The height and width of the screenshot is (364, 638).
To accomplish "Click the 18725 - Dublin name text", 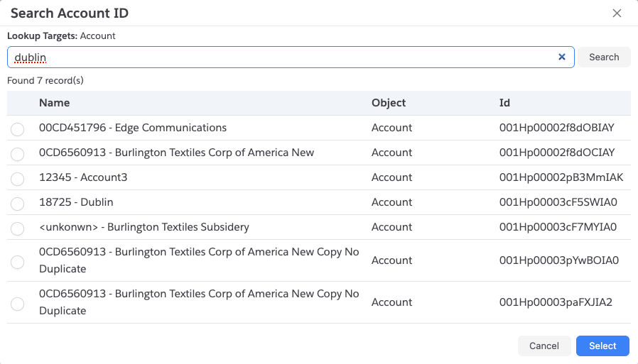I will [x=76, y=202].
